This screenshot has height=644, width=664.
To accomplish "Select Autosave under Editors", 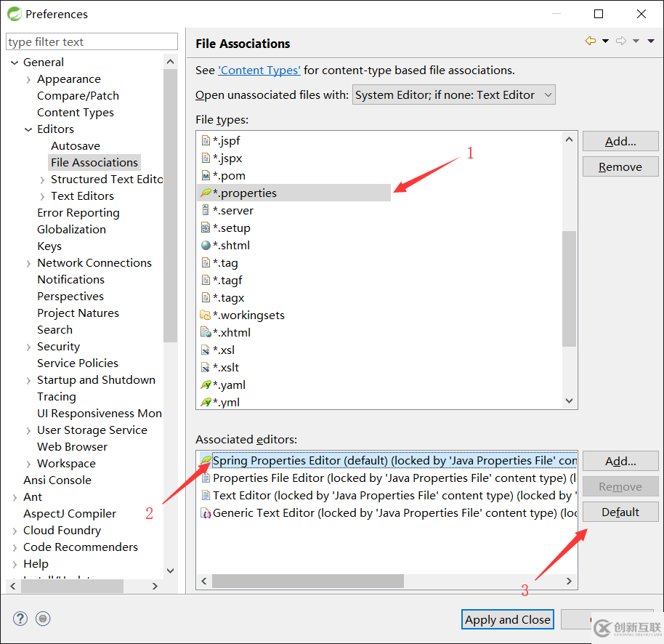I will (x=76, y=146).
